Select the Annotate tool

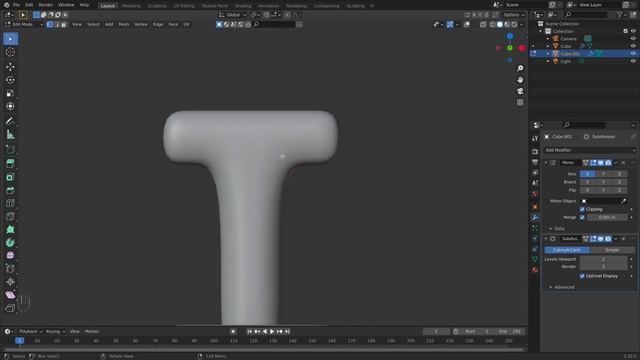coord(10,121)
